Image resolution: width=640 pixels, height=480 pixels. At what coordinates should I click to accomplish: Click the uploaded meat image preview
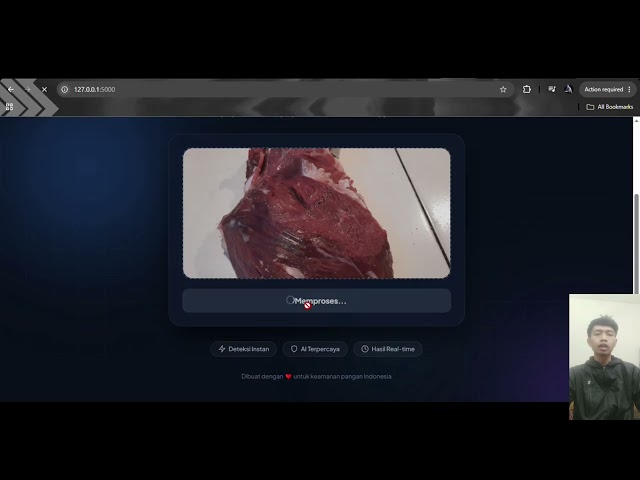pyautogui.click(x=316, y=213)
